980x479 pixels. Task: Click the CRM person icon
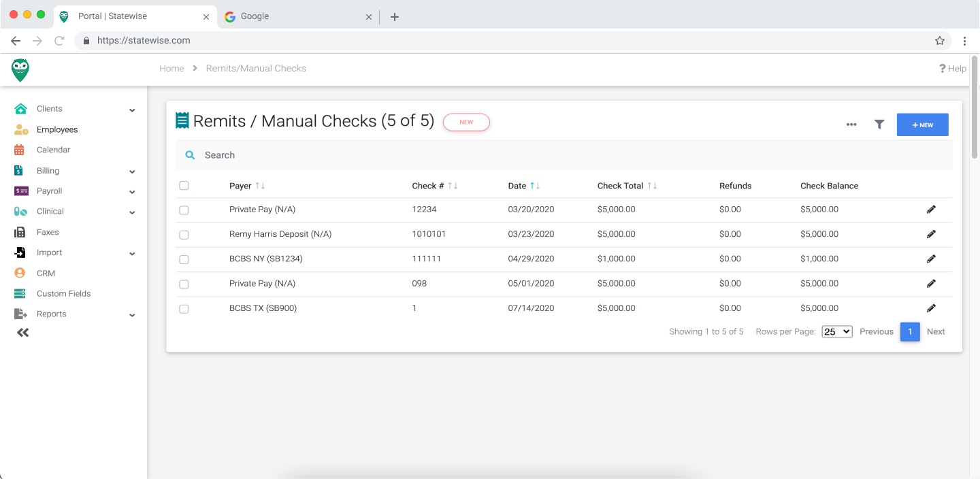(20, 273)
